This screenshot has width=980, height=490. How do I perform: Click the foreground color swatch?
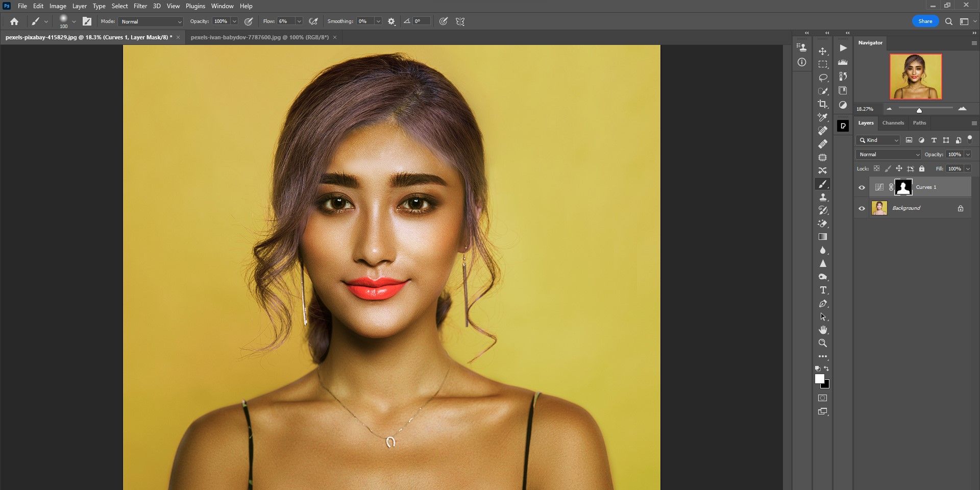pos(820,379)
